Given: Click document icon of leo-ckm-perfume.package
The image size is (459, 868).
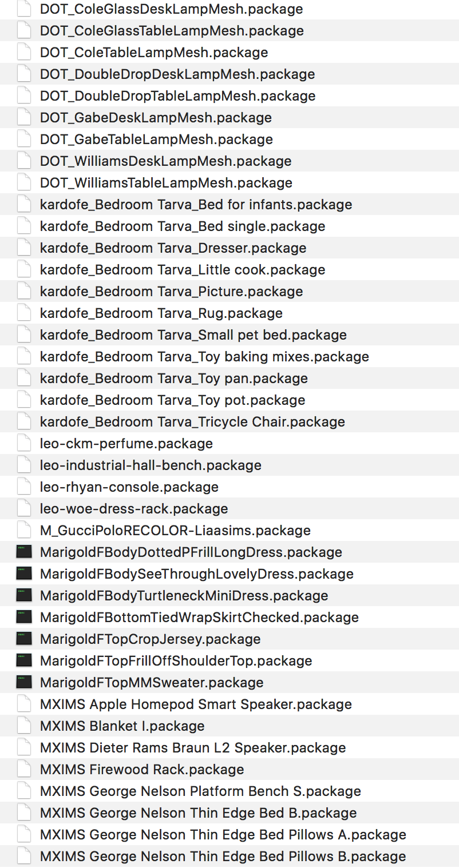Looking at the screenshot, I should point(24,443).
